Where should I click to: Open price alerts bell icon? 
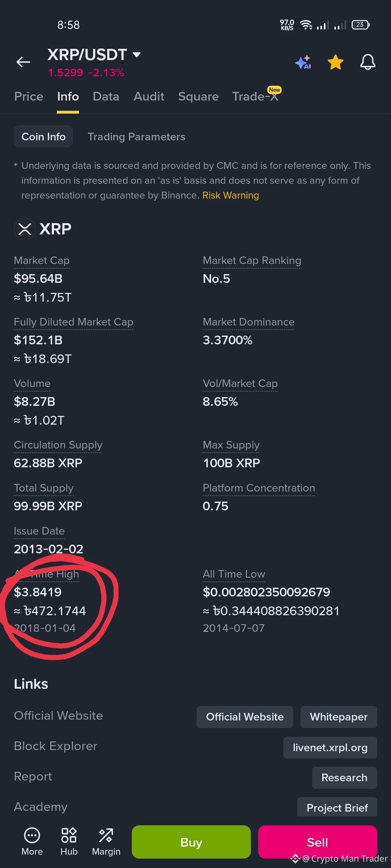pos(367,62)
